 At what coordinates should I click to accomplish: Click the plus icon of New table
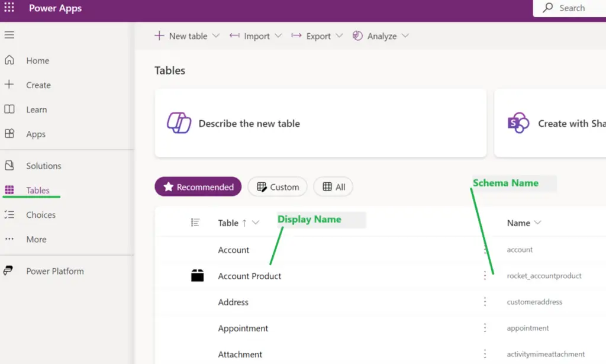(x=159, y=36)
